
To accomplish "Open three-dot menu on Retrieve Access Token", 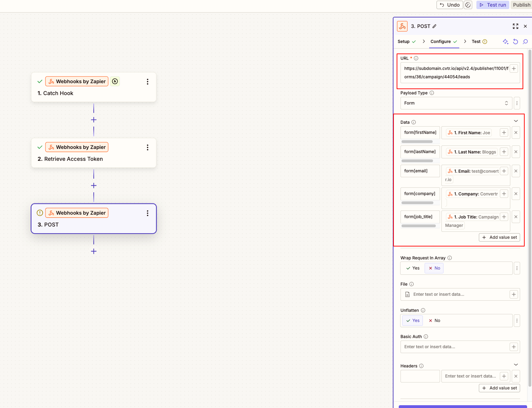I will 148,147.
